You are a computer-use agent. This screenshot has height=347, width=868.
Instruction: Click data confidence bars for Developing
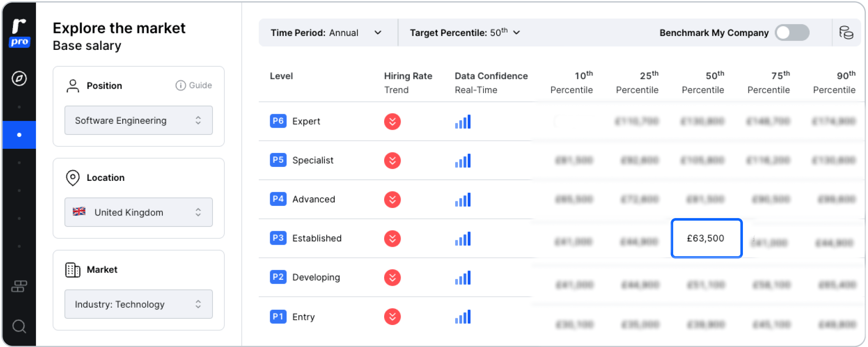463,278
